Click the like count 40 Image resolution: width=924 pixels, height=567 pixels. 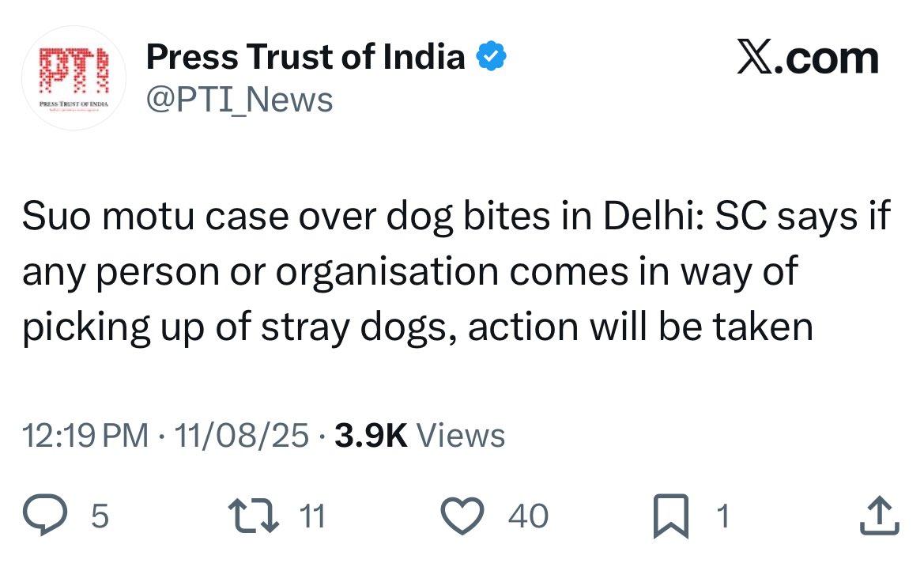click(528, 517)
